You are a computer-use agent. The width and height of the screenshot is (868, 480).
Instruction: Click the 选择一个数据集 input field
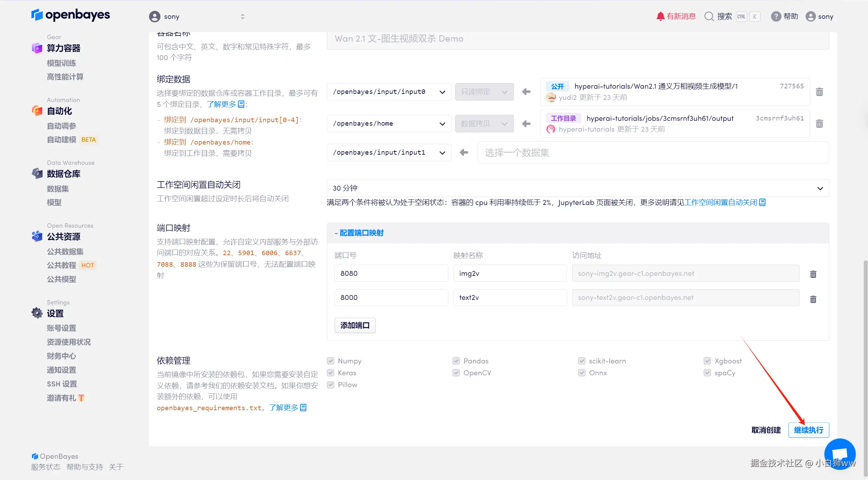(652, 153)
